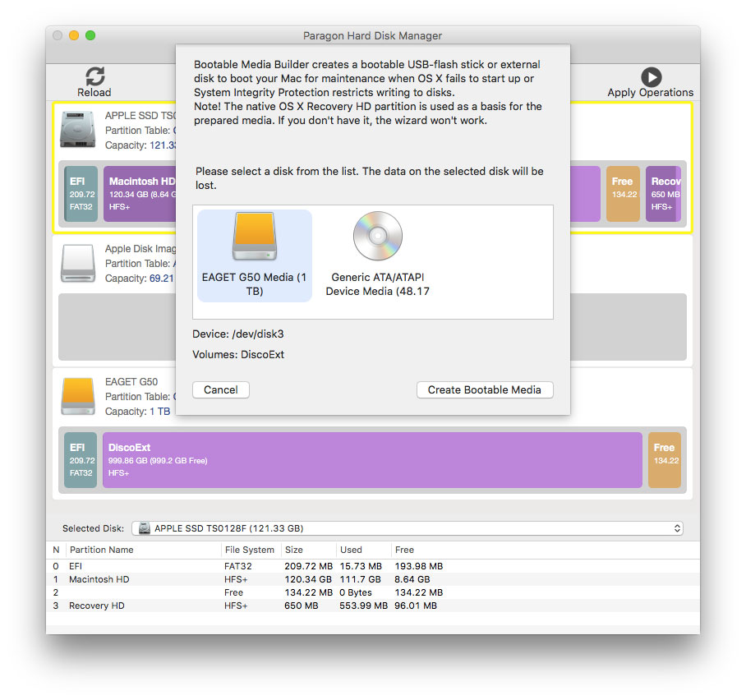
Task: Click the EAGET G50 orange drive icon
Action: pyautogui.click(x=78, y=396)
